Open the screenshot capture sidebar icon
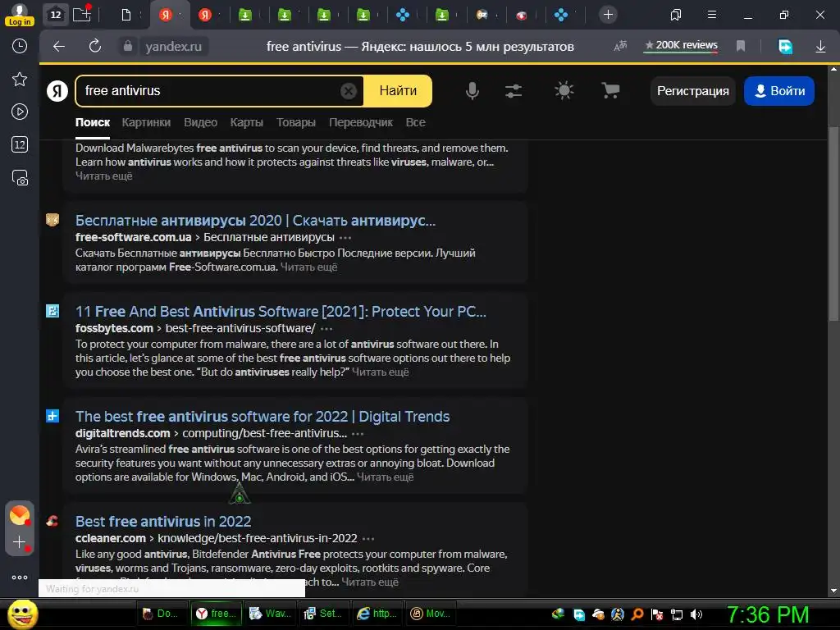This screenshot has height=630, width=840. click(x=20, y=178)
